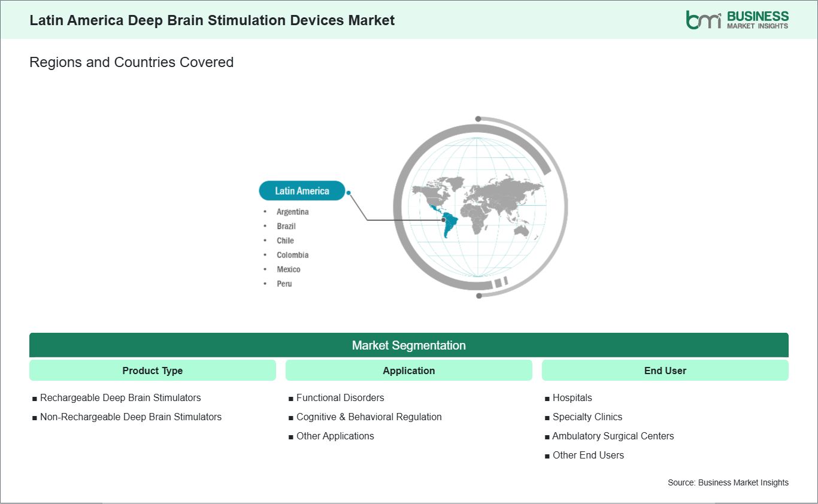This screenshot has height=504, width=818.
Task: Click the BMI Business Market Insights logo
Action: pos(737,19)
